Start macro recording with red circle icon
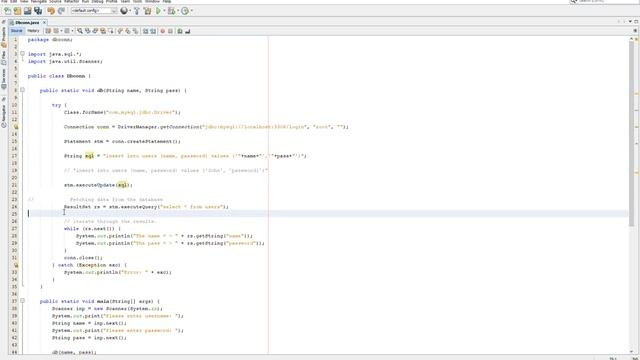 [x=162, y=31]
